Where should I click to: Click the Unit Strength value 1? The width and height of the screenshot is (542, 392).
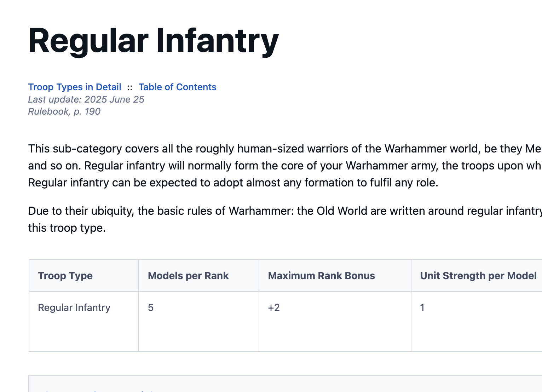click(477, 322)
